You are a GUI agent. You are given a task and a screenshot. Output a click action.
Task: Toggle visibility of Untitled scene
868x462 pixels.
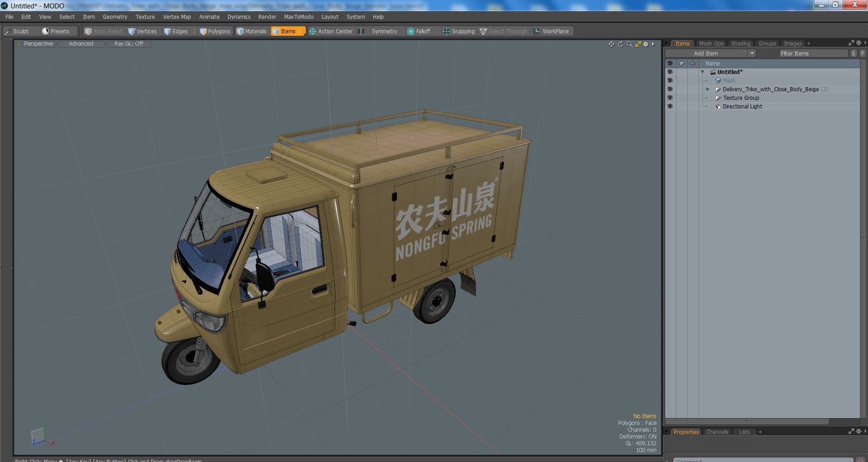pos(670,72)
